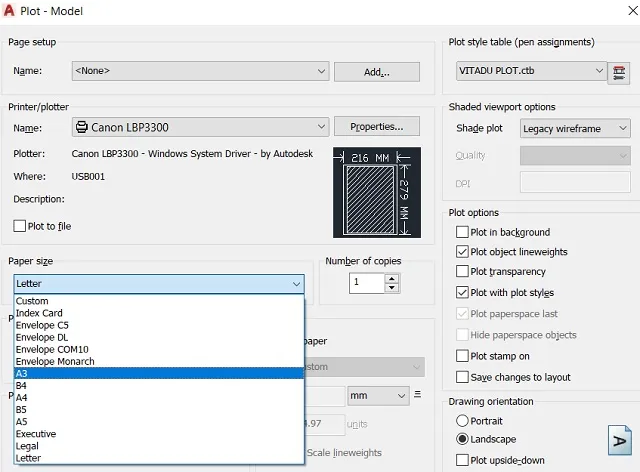The width and height of the screenshot is (640, 472).
Task: Expand the Canon LBP3300 printer dropdown
Action: click(200, 127)
